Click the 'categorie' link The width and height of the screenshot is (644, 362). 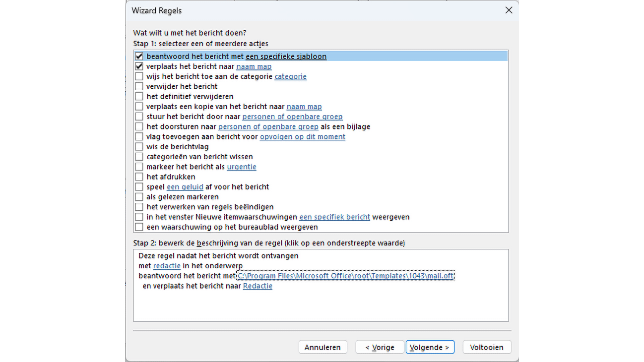click(x=290, y=76)
